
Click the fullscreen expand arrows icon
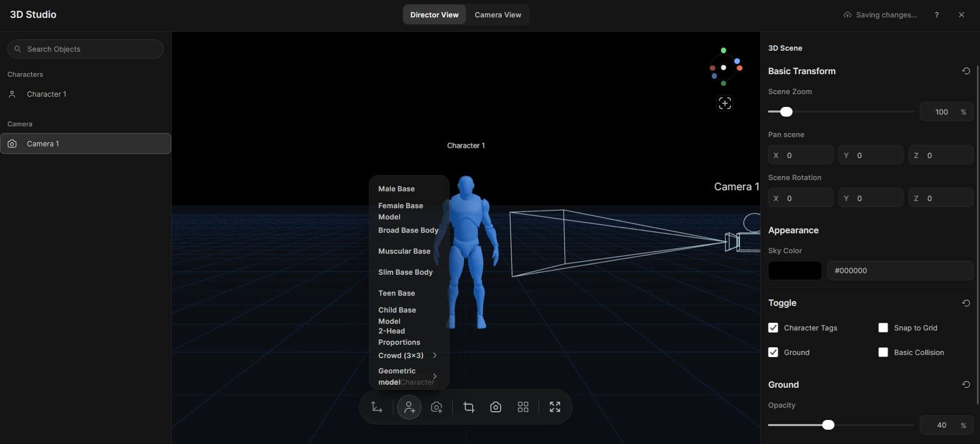tap(555, 407)
